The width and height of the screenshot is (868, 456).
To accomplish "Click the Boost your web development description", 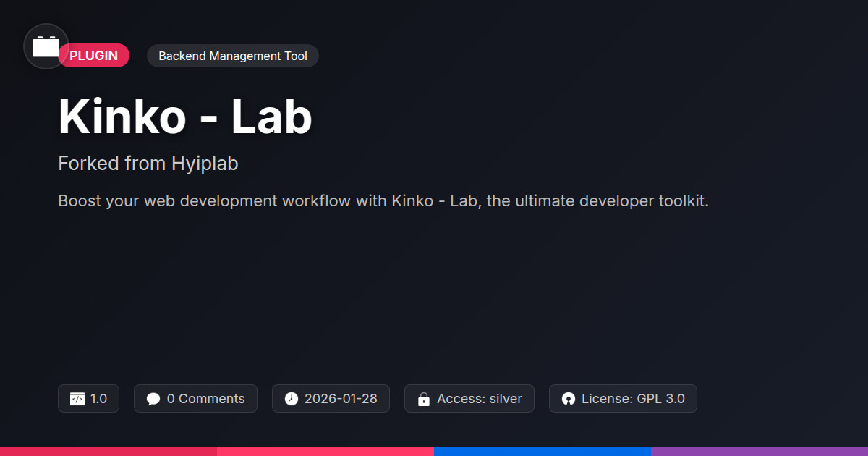I will click(383, 200).
